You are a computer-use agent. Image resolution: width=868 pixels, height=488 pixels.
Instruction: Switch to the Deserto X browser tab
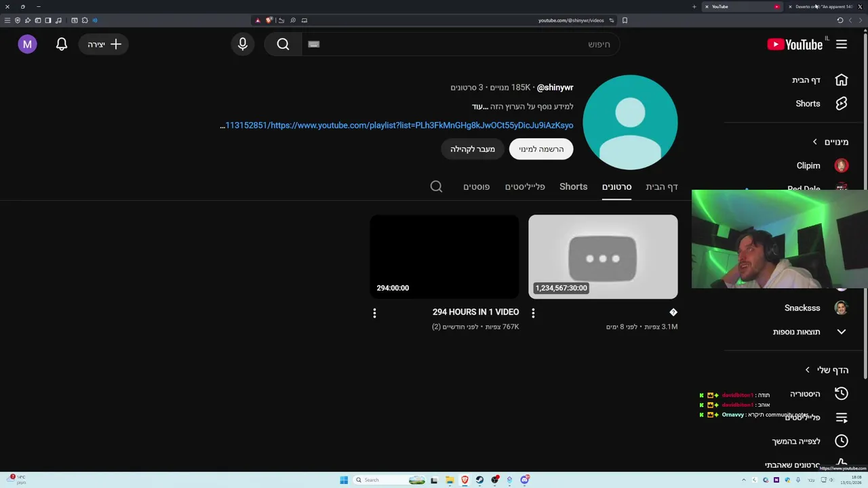coord(823,7)
